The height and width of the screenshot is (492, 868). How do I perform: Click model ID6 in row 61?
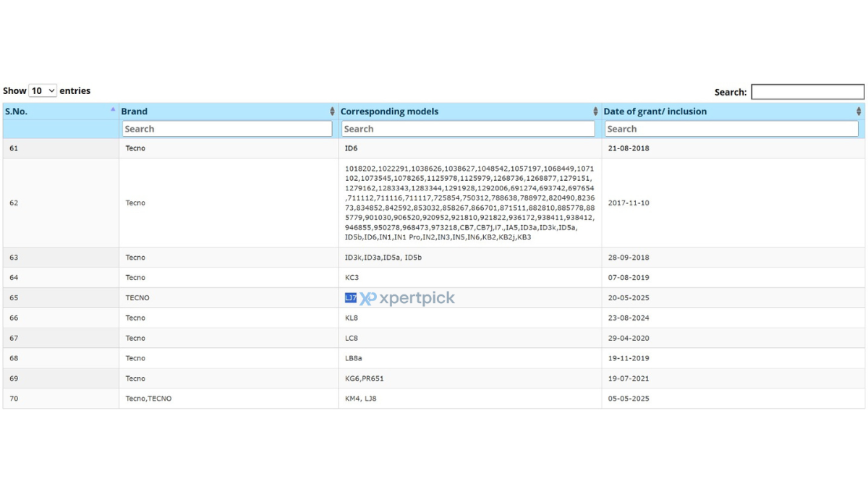click(x=351, y=148)
